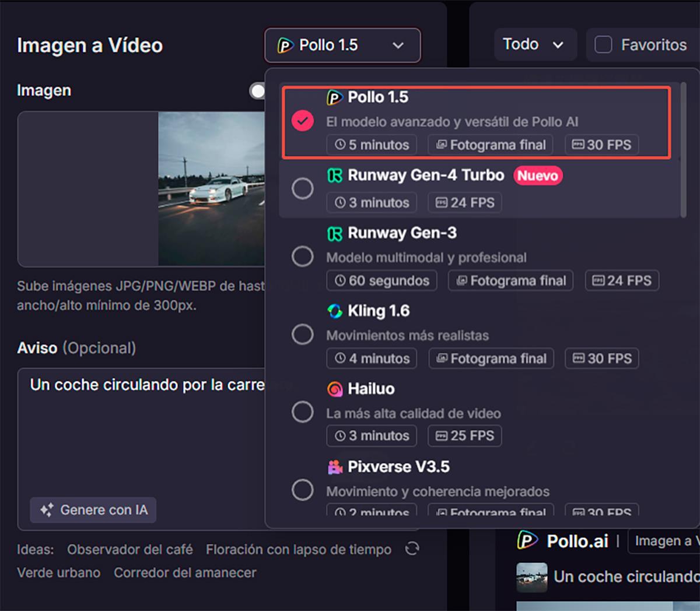Click the uploaded white car image thumbnail
This screenshot has width=700, height=611.
coord(211,189)
